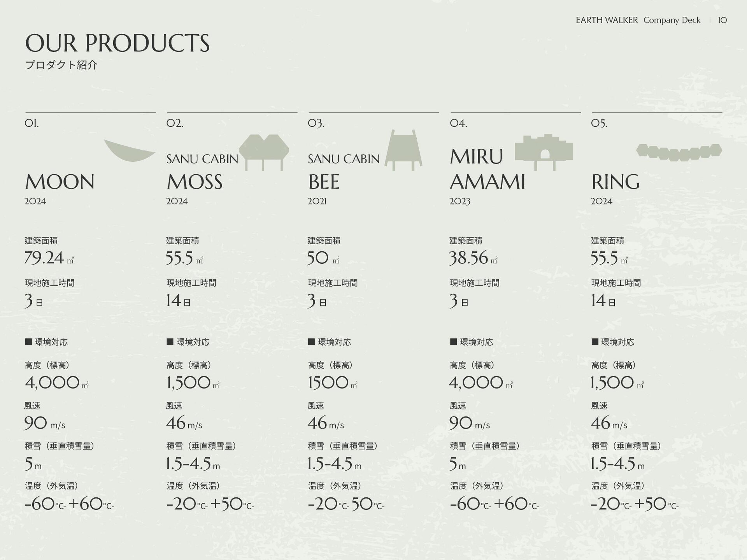Click the Company Deck header text
Viewport: 747px width, 560px height.
672,20
